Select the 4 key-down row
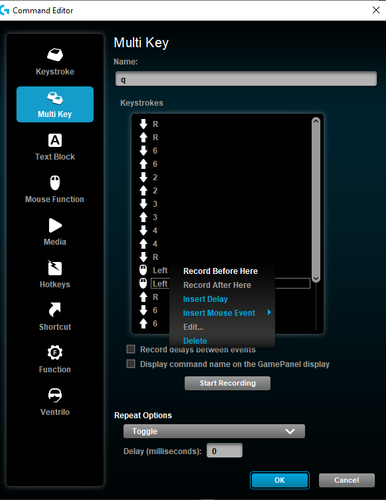Image resolution: width=386 pixels, height=500 pixels. [223, 231]
